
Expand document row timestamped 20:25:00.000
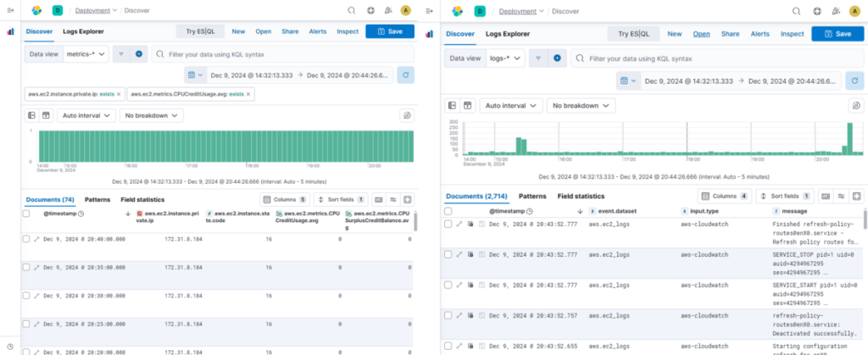[36, 323]
